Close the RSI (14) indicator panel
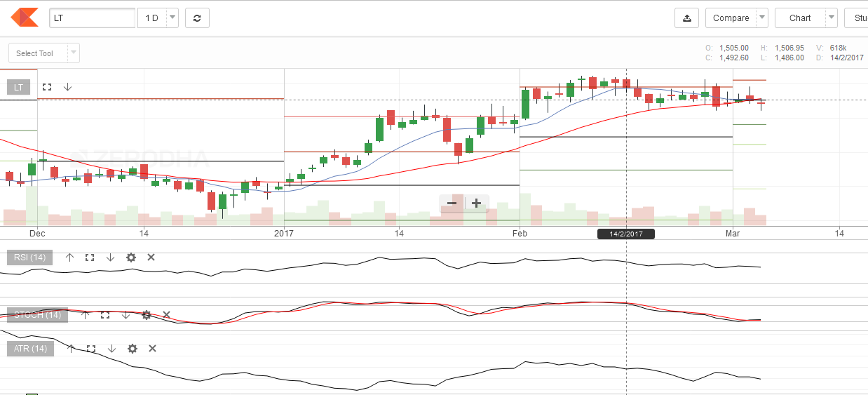 [x=151, y=257]
